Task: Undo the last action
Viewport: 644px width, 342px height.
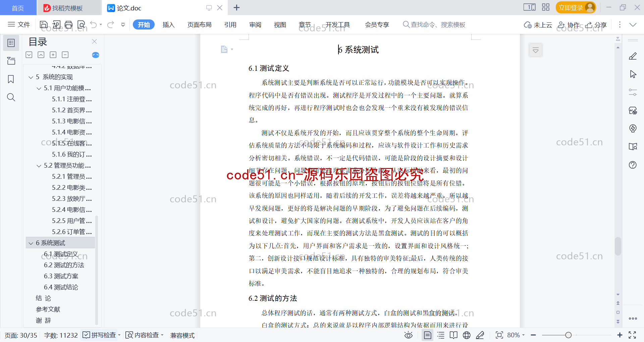Action: coord(94,24)
